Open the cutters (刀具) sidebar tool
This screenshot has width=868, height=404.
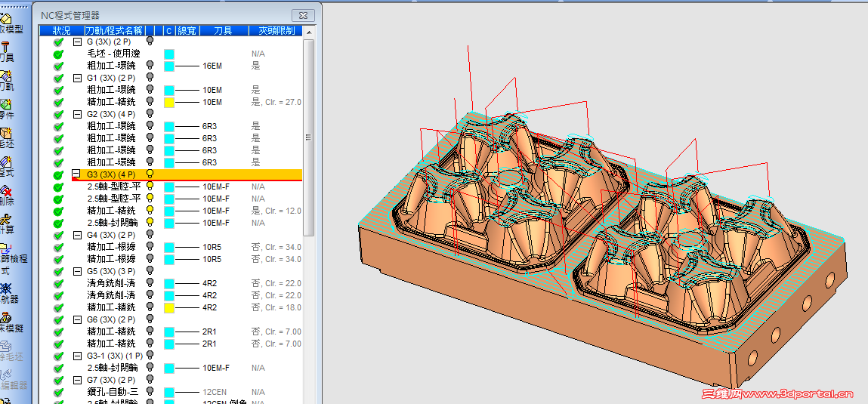[7, 51]
